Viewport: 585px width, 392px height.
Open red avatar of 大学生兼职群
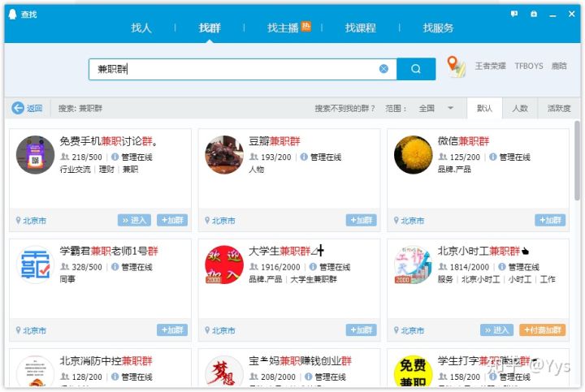point(224,265)
